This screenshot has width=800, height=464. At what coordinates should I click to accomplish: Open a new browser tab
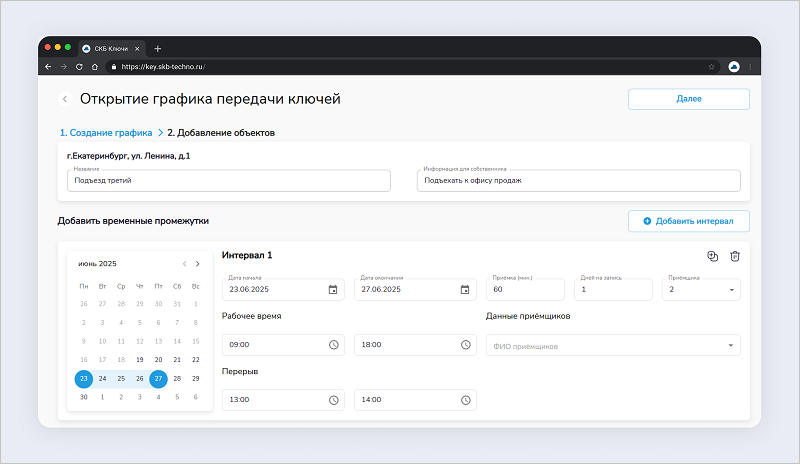[x=158, y=48]
